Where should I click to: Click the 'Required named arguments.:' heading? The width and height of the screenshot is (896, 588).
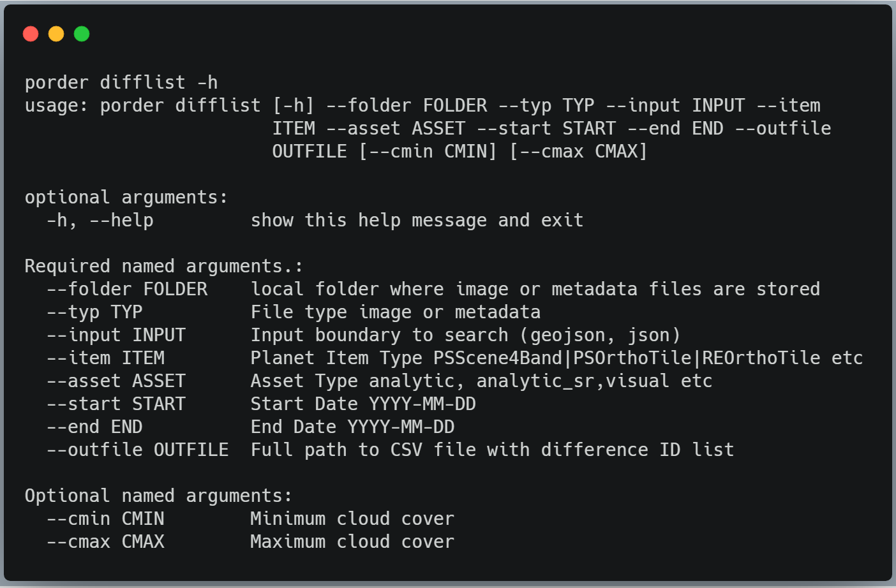tap(164, 266)
